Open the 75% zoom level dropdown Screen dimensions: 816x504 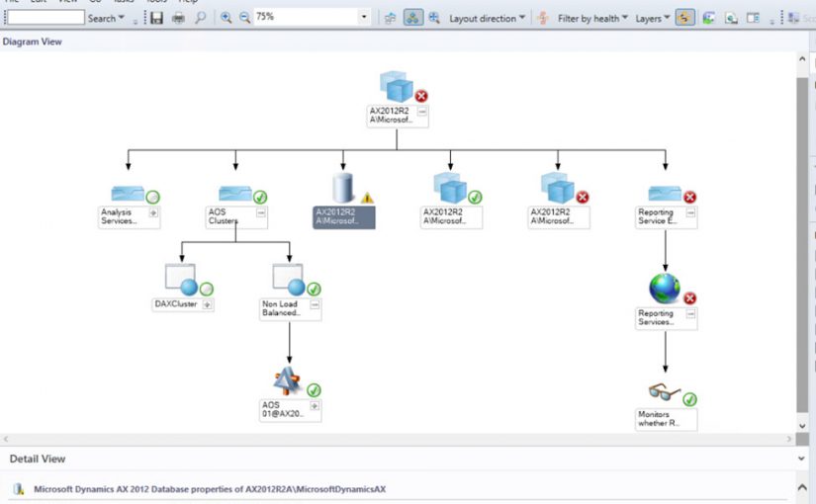[364, 17]
